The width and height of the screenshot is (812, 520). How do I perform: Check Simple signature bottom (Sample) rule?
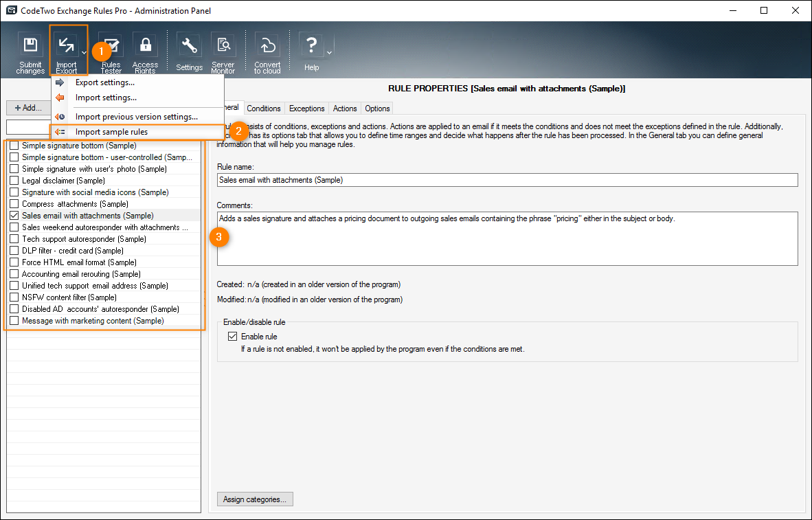click(x=14, y=146)
